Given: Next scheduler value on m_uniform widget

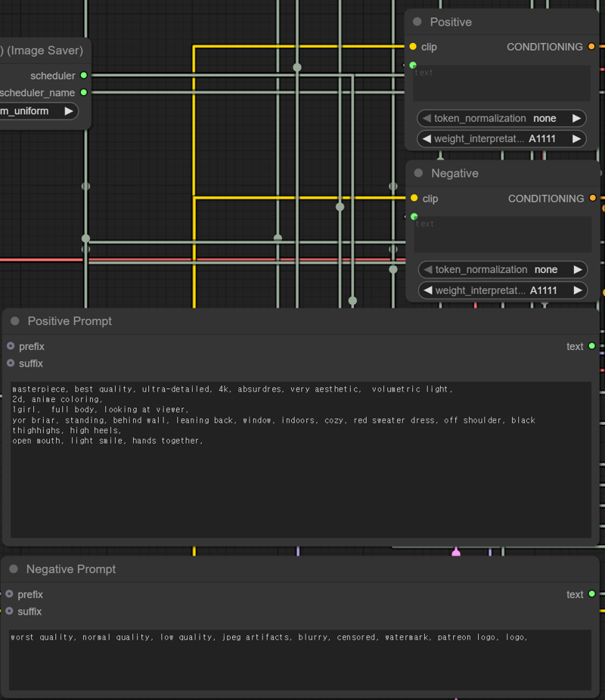Looking at the screenshot, I should point(68,111).
